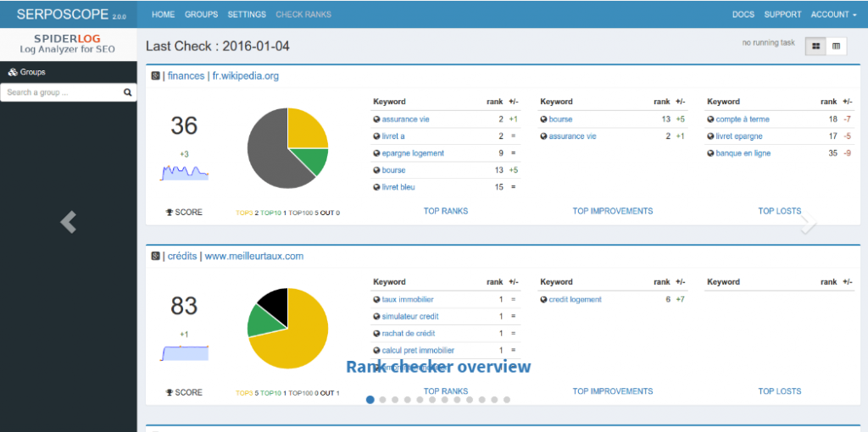Click the globe icon beside 'epargne logement'
The height and width of the screenshot is (432, 868).
[377, 153]
